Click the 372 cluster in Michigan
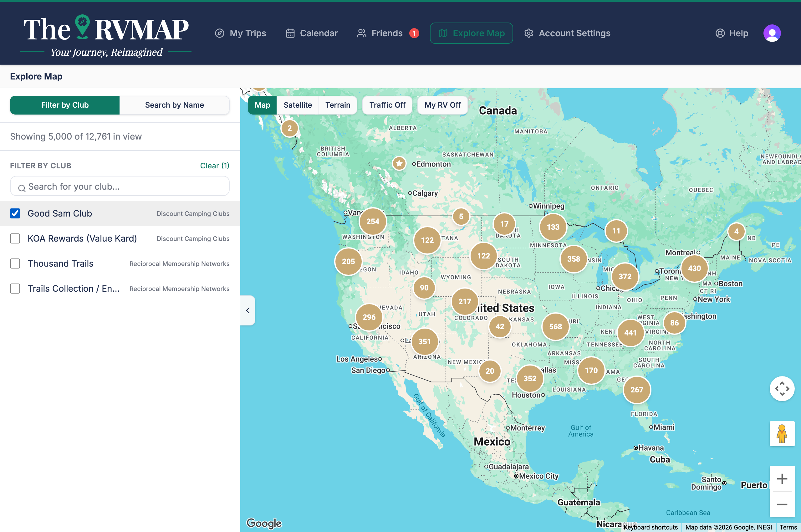Viewport: 801px width, 532px height. click(625, 276)
